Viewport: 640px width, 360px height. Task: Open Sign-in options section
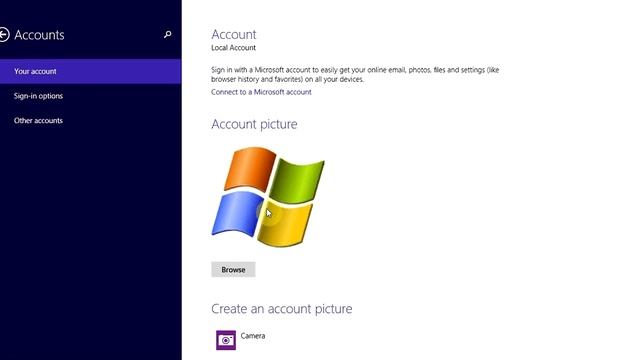(x=91, y=96)
